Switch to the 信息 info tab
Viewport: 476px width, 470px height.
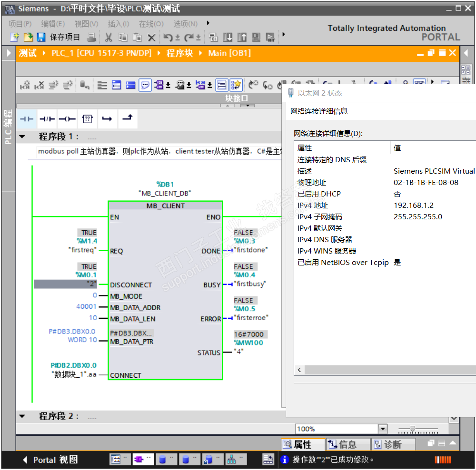[x=348, y=444]
